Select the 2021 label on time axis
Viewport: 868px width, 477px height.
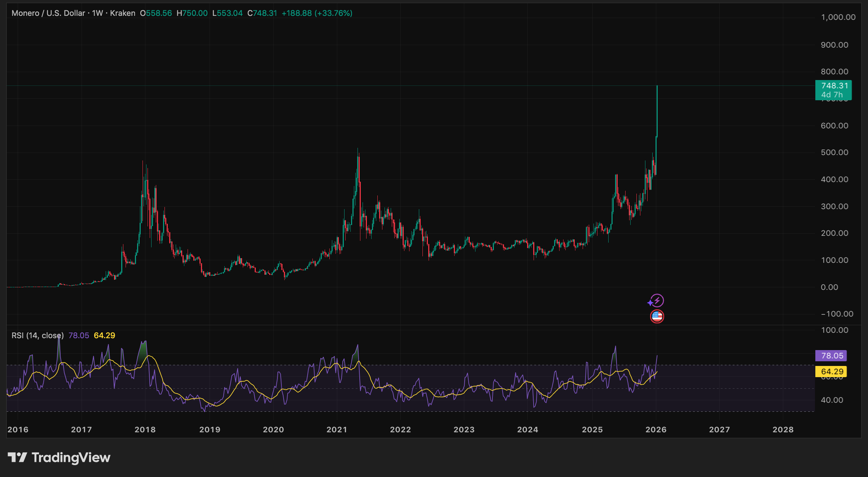point(337,430)
